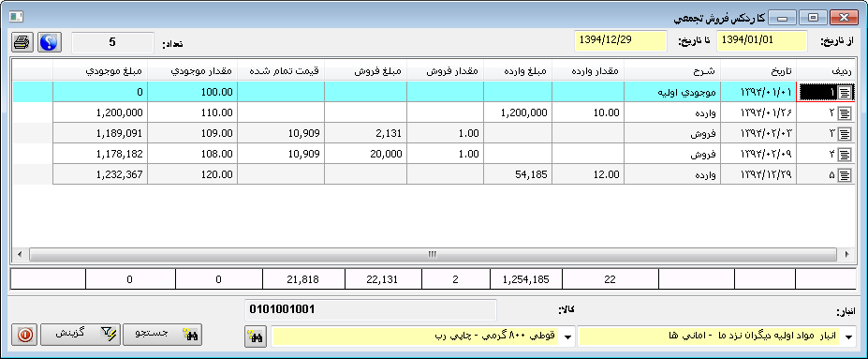Maximize the كاردكس فروش window
The image size is (868, 359).
[x=813, y=18]
